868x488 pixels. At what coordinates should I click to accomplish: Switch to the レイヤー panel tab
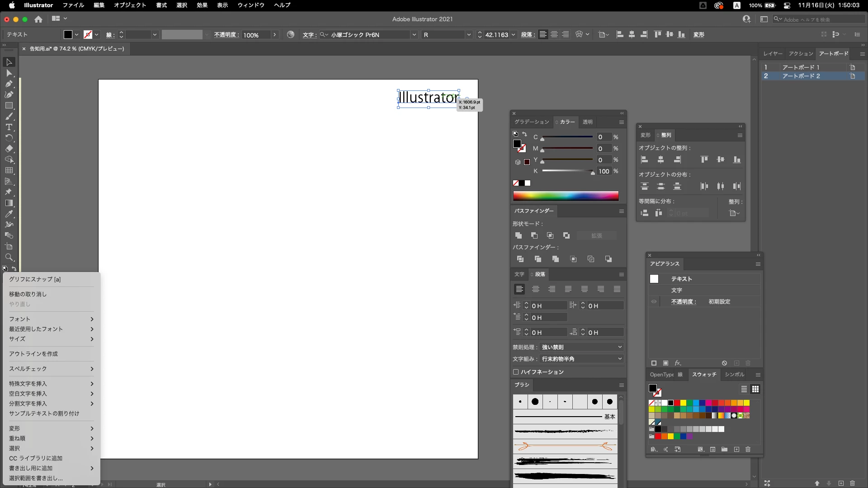tap(773, 54)
